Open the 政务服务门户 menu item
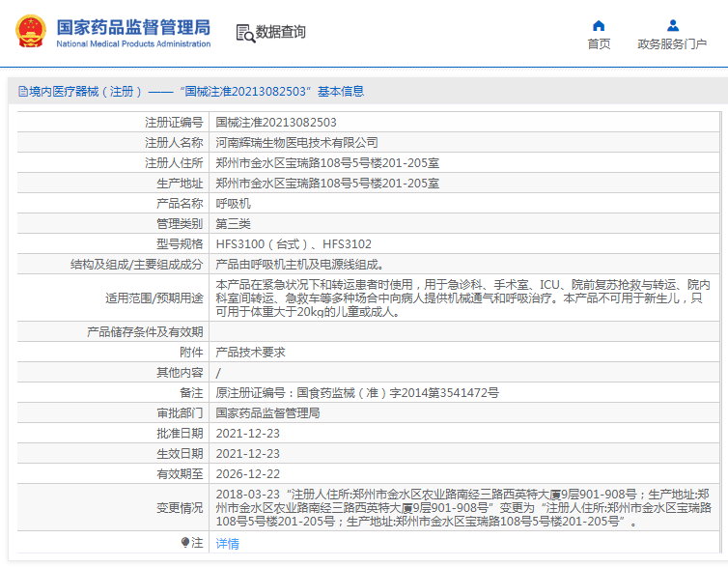The width and height of the screenshot is (728, 567). [x=672, y=43]
